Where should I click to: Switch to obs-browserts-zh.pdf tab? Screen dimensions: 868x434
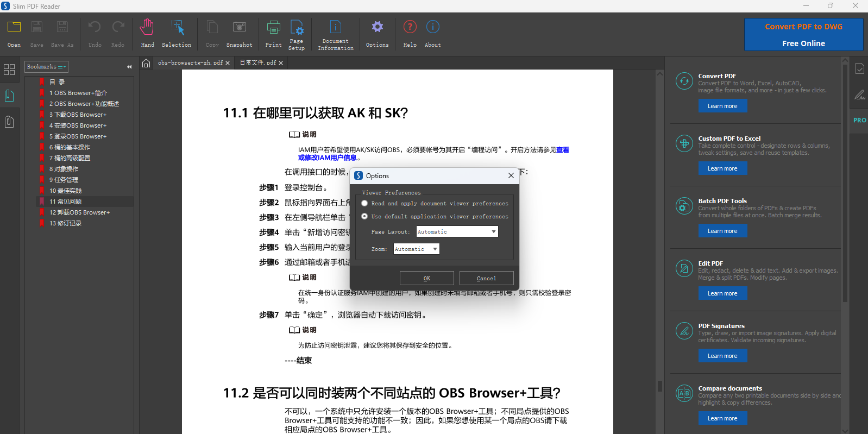pyautogui.click(x=190, y=63)
